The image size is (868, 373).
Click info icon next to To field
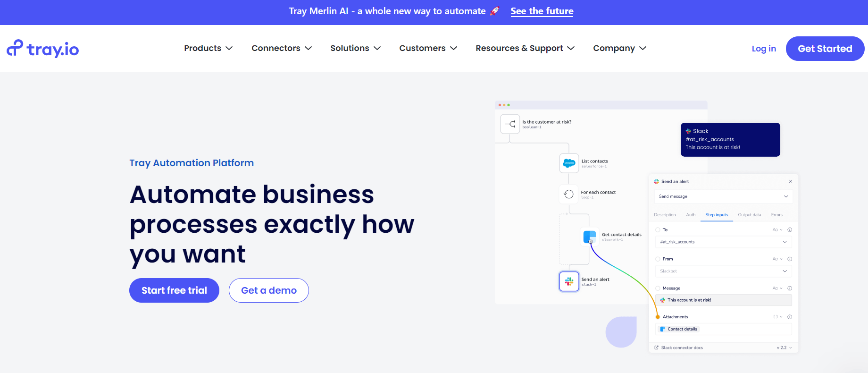click(x=790, y=230)
